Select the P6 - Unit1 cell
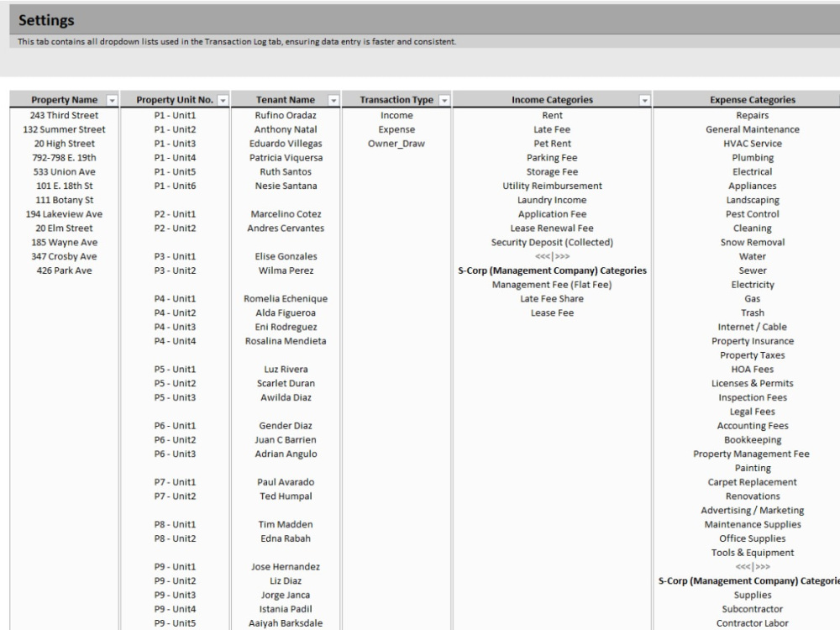 click(x=176, y=425)
